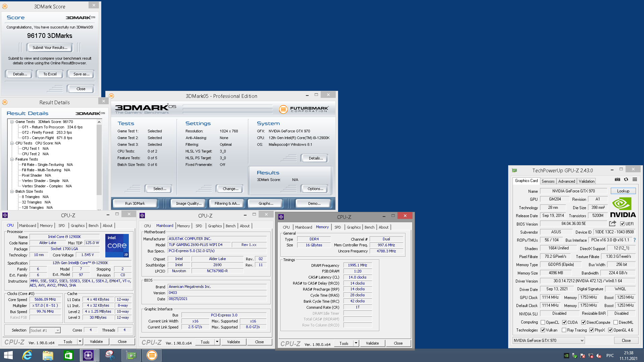Click Submit Your Results button

[50, 48]
